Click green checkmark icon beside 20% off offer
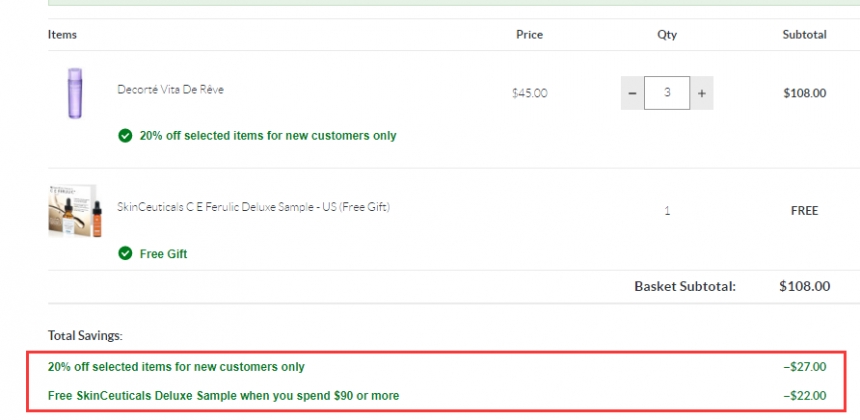The width and height of the screenshot is (860, 420). (x=125, y=135)
